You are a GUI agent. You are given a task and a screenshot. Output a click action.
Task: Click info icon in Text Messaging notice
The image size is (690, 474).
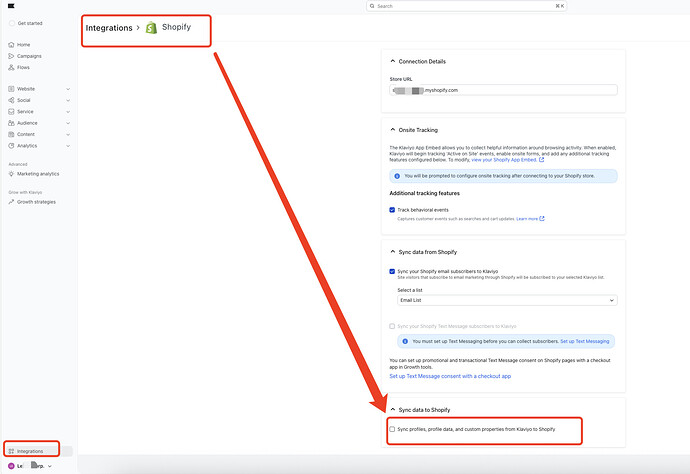tap(405, 341)
